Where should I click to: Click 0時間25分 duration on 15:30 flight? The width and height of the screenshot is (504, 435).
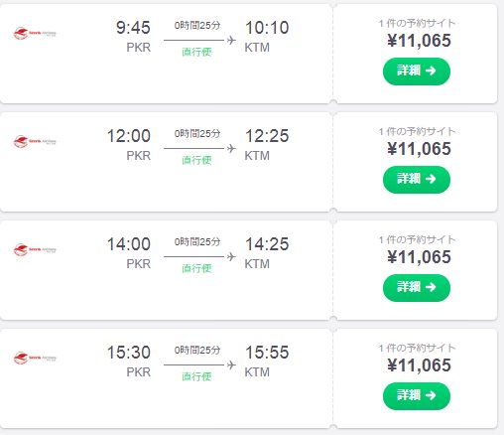click(197, 350)
